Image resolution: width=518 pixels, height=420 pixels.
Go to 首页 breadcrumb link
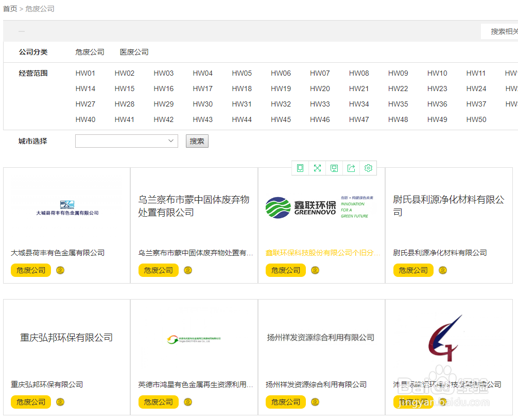click(10, 9)
